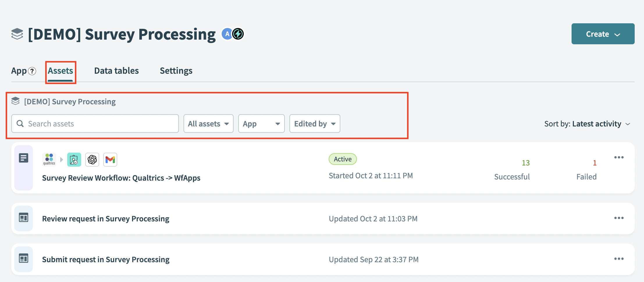Click the Qualtrics connector icon
Image resolution: width=644 pixels, height=282 pixels.
(49, 159)
